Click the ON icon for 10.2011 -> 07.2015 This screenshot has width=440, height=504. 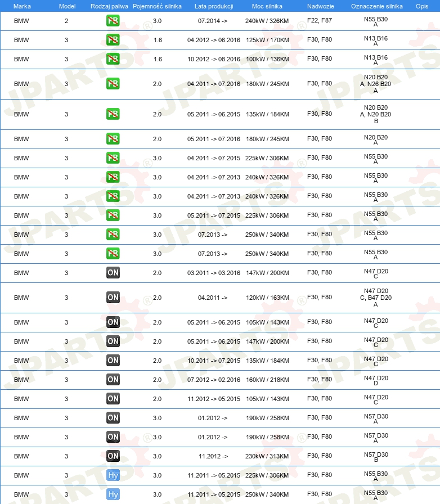coord(113,361)
